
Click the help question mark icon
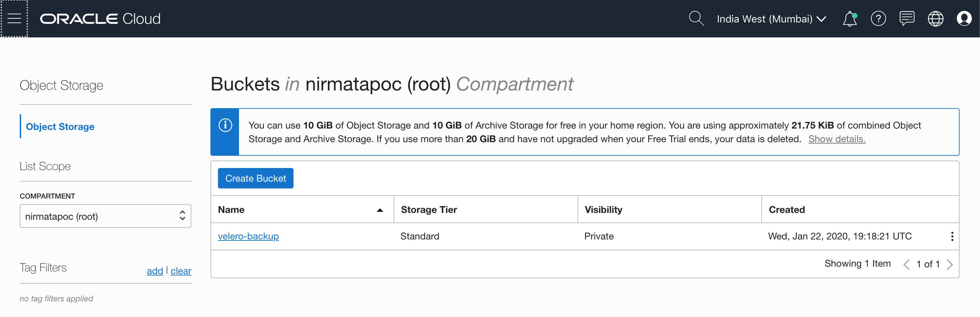[x=879, y=18]
